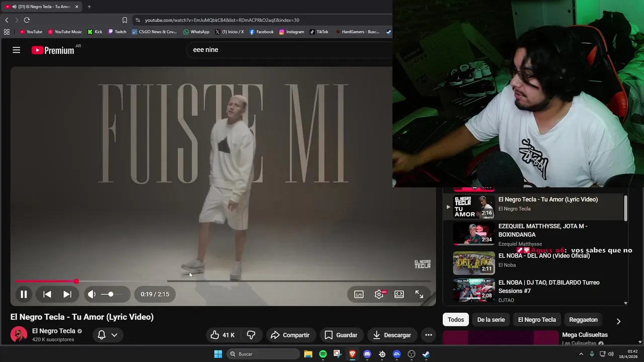The image size is (644, 362).
Task: Open the WhatsApp bookmark
Action: [x=196, y=32]
